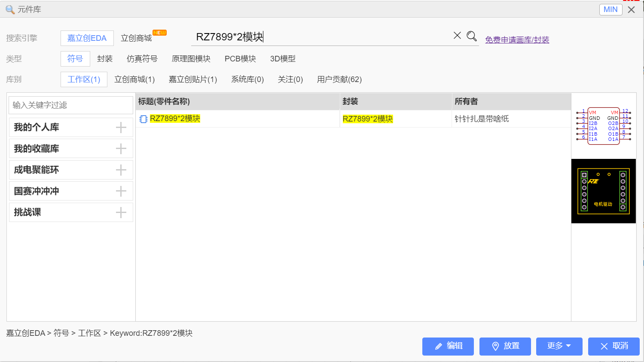The height and width of the screenshot is (362, 644).
Task: Click the 输入关键字过滤 filter input
Action: (x=71, y=105)
